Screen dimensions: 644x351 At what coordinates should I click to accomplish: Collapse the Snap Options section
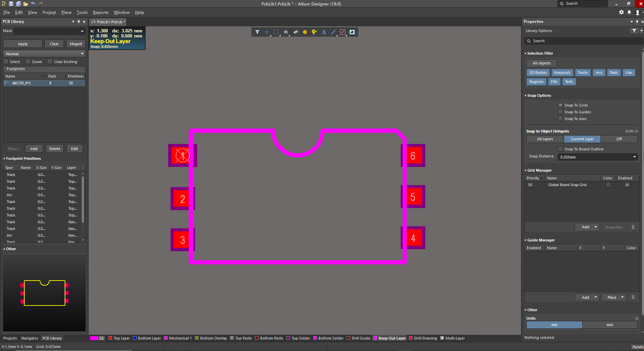tap(525, 95)
